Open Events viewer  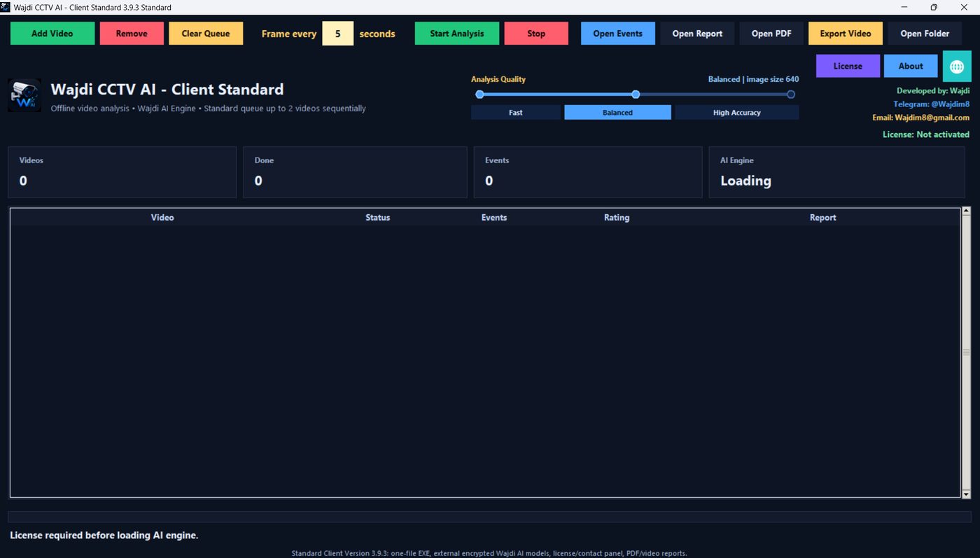618,34
